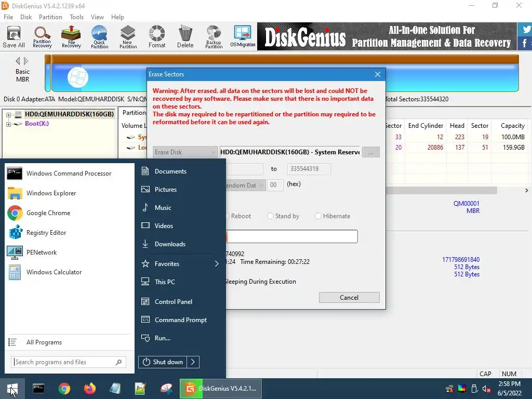Image resolution: width=532 pixels, height=399 pixels.
Task: Open the Random Data fill dropdown
Action: point(245,185)
